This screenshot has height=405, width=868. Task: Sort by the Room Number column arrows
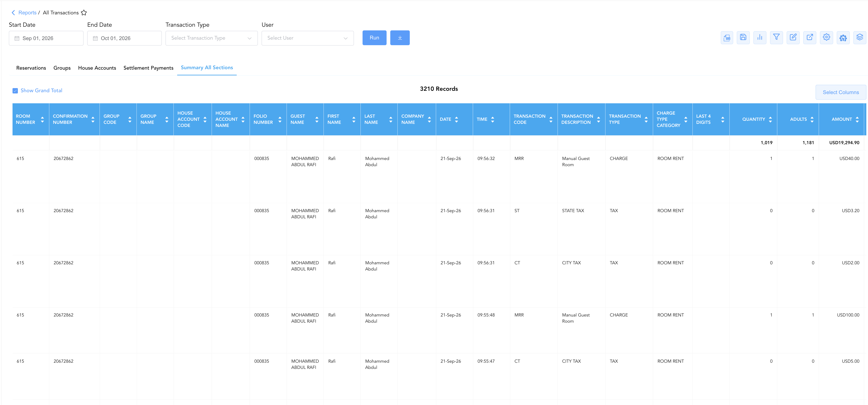42,119
